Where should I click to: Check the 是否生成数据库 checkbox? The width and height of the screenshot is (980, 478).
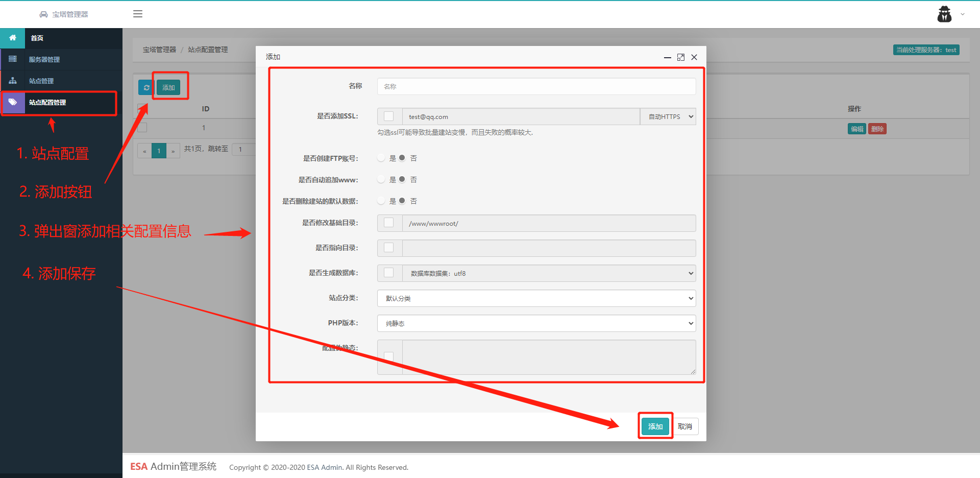pyautogui.click(x=389, y=273)
